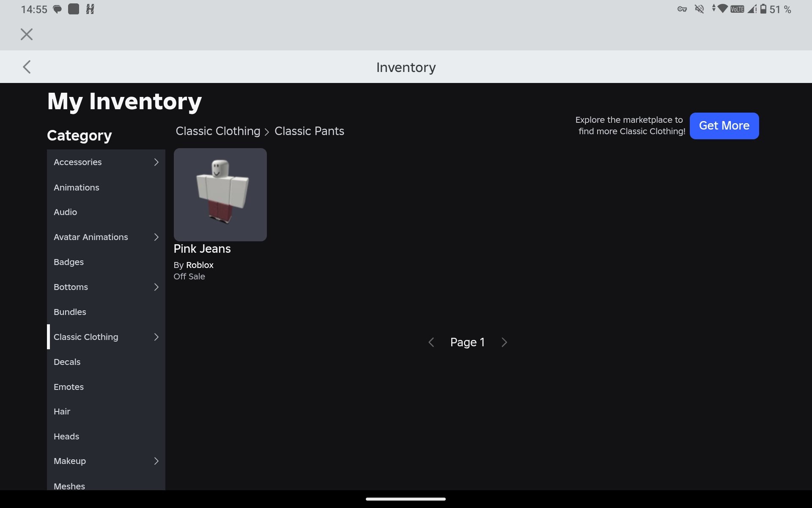Tap the muted bell status icon
The width and height of the screenshot is (812, 508).
point(700,9)
